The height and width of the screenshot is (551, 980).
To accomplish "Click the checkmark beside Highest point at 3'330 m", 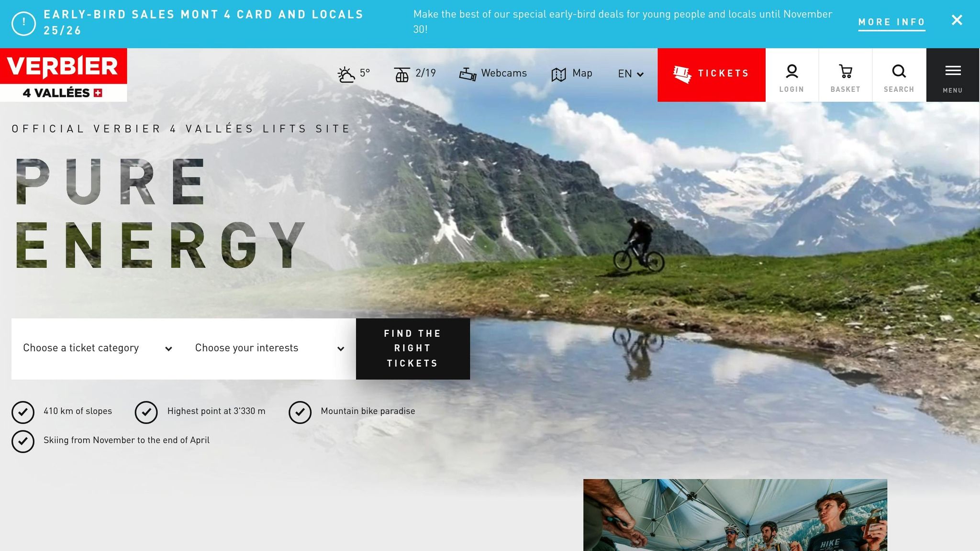I will [146, 412].
